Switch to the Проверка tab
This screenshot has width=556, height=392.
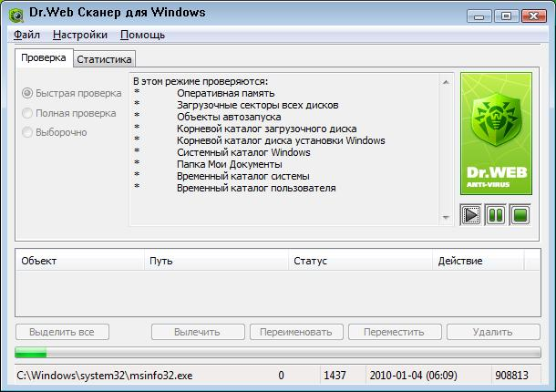pos(44,57)
